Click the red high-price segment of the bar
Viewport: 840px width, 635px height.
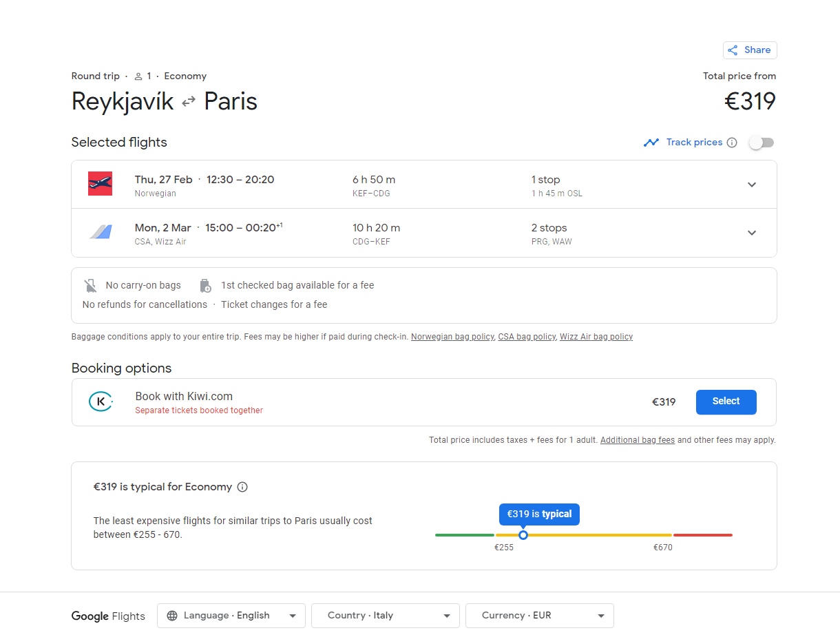click(703, 535)
